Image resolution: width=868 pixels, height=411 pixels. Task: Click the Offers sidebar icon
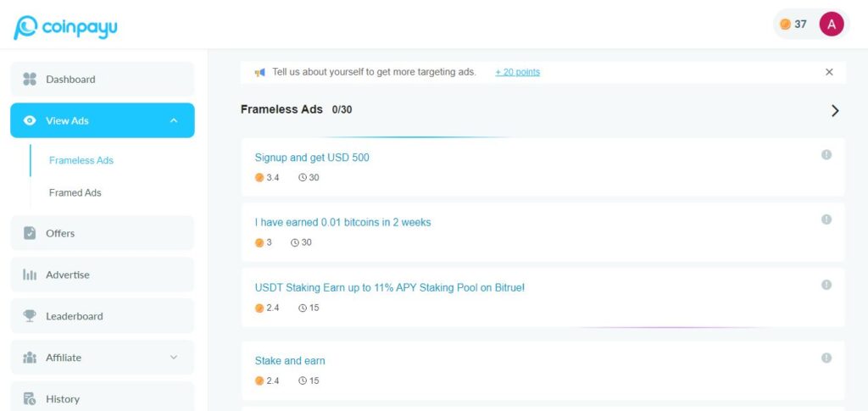tap(30, 233)
